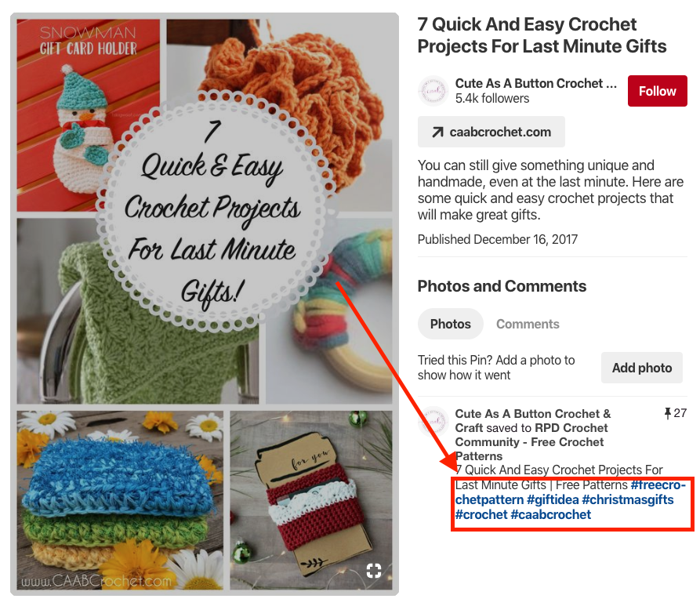
Task: Open the caabcrochet.com website link
Action: (491, 132)
